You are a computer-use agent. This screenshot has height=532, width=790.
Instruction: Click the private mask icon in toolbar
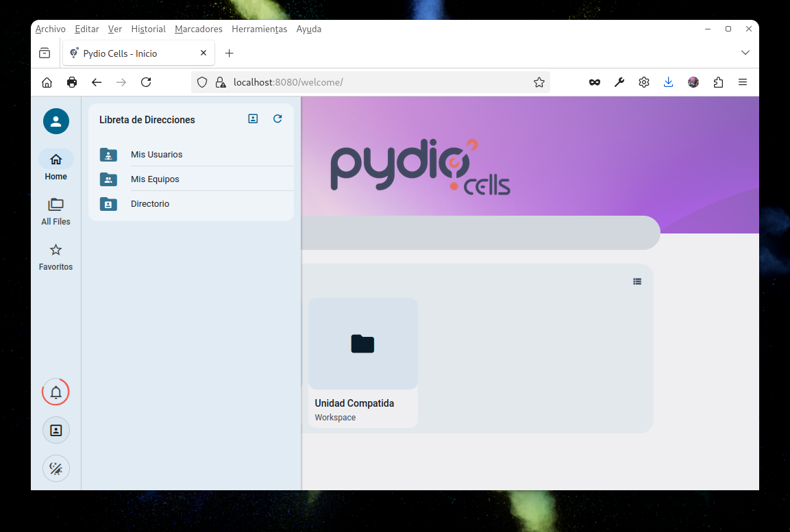[x=595, y=82]
